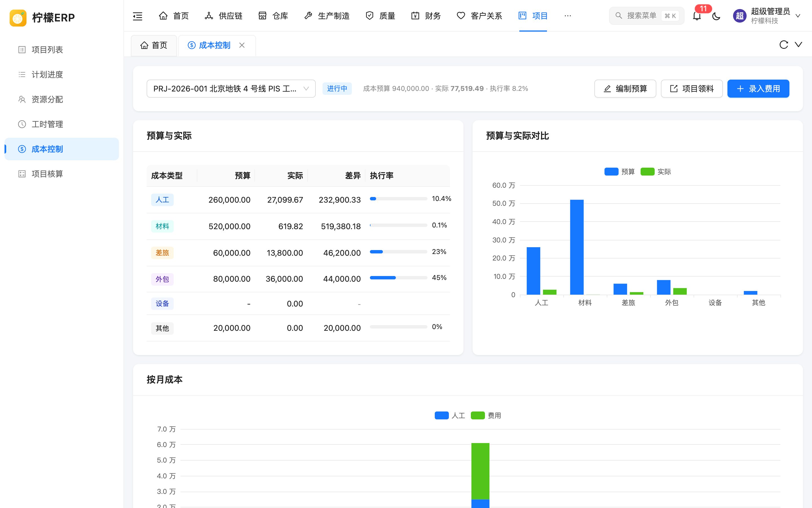This screenshot has height=508, width=812.
Task: Open the 财务 top menu
Action: [426, 16]
